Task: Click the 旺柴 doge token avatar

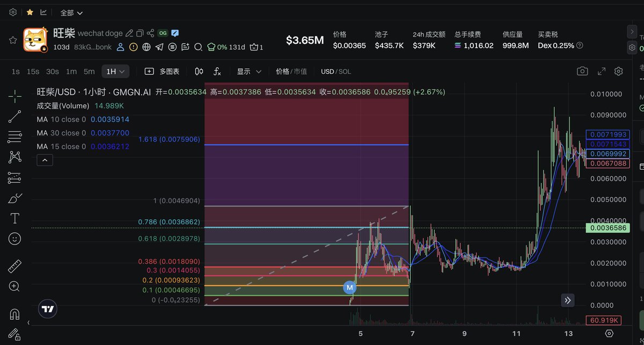Action: point(35,40)
